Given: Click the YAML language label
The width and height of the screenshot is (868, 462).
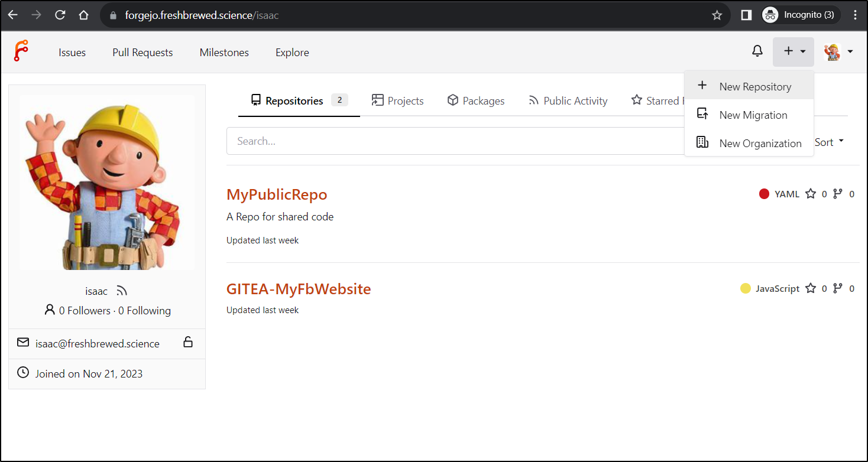Looking at the screenshot, I should (x=787, y=194).
